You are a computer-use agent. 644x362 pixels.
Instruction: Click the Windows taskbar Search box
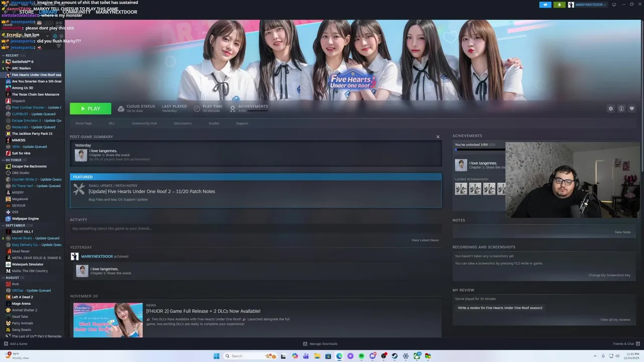[249, 356]
